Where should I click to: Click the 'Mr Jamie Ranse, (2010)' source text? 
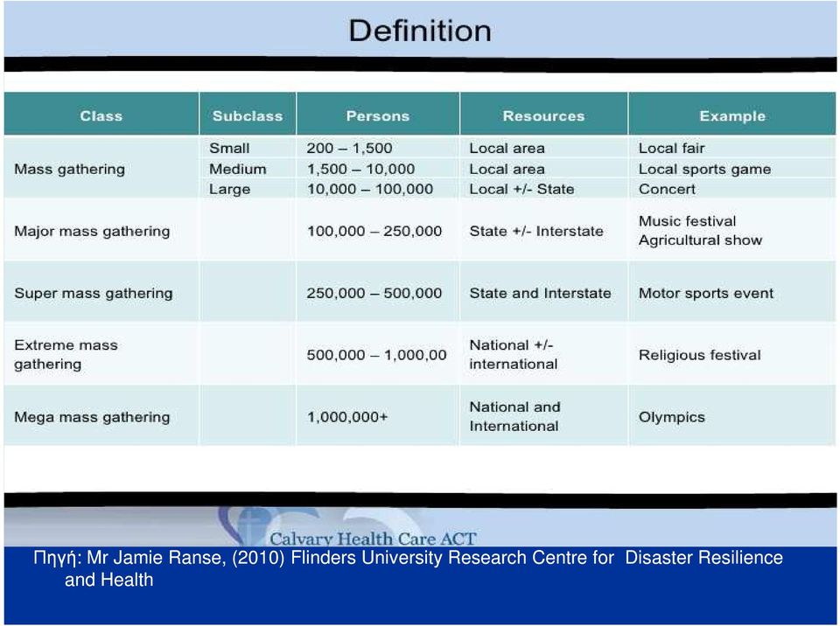coord(185,558)
